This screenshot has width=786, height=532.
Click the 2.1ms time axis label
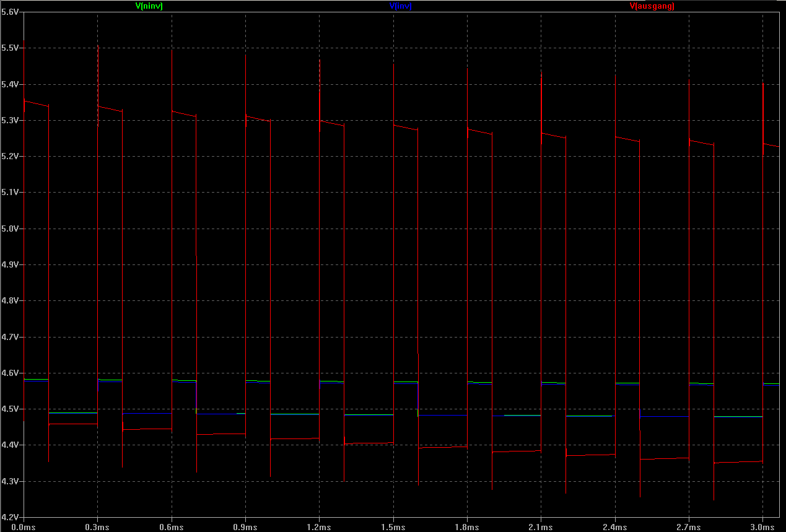click(541, 527)
